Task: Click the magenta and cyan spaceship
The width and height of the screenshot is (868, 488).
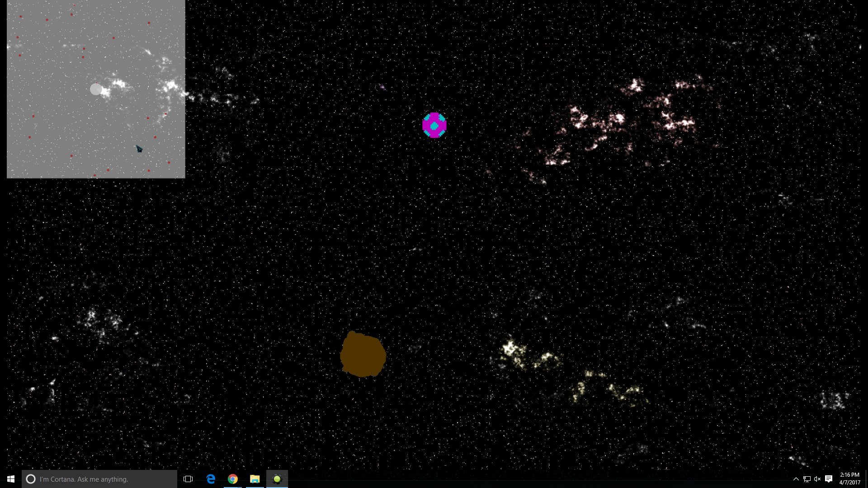Action: point(434,125)
